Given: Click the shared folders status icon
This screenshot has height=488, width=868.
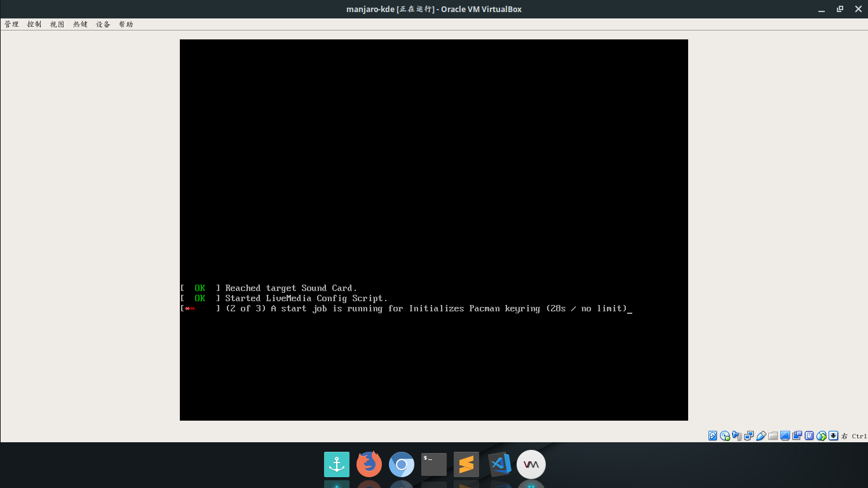Looking at the screenshot, I should (773, 436).
